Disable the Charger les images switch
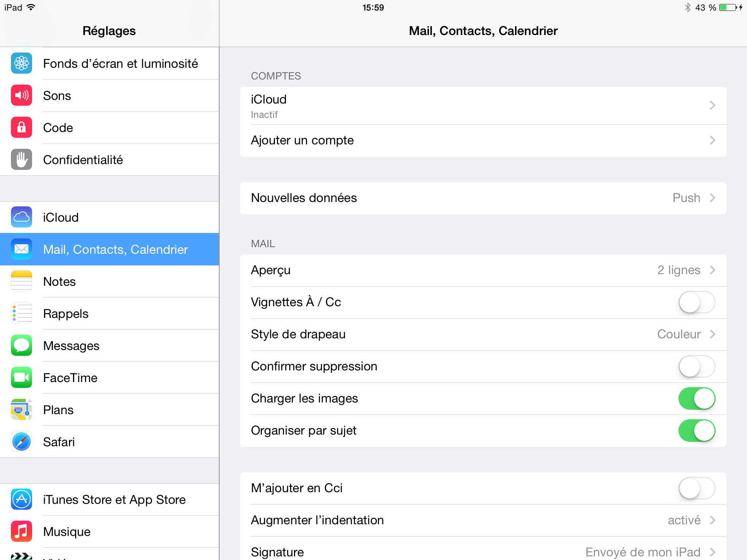The height and width of the screenshot is (560, 747). (696, 398)
